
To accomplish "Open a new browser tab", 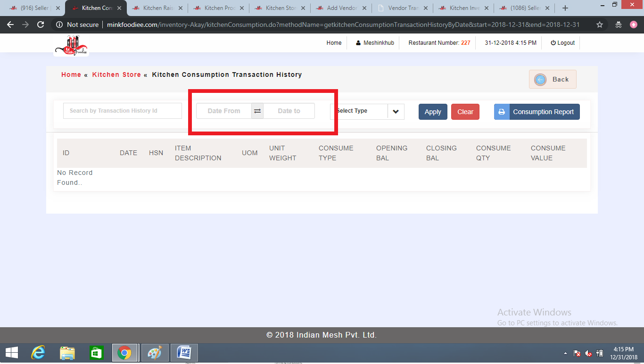I will tap(565, 8).
